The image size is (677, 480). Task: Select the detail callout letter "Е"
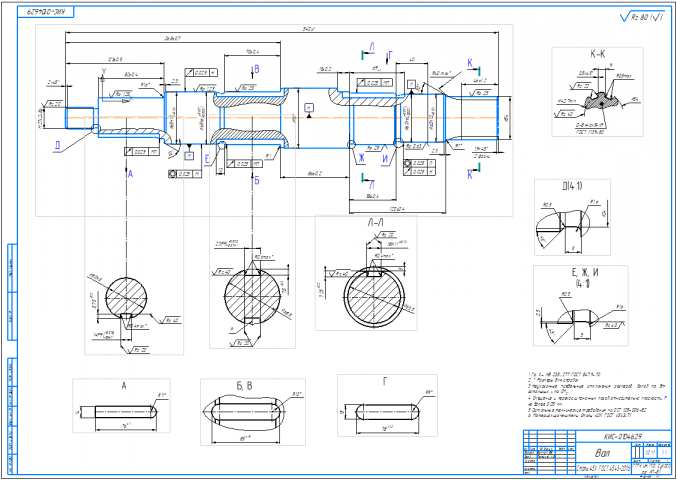pos(207,160)
